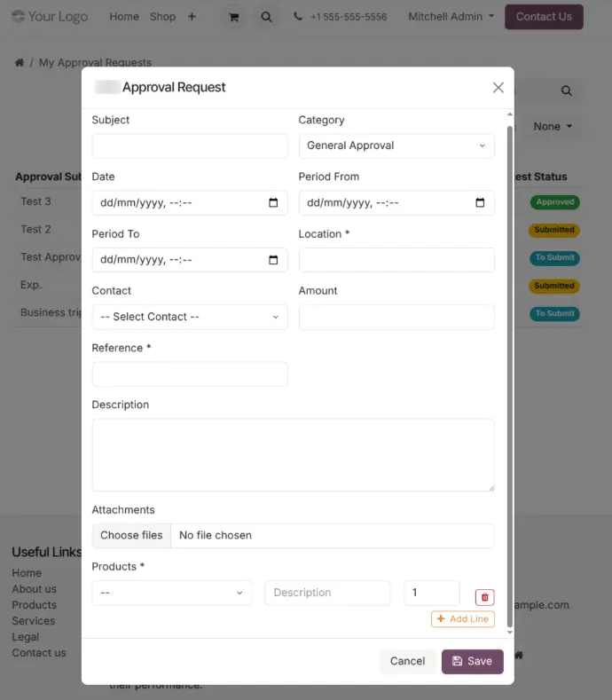Close the Approval Request dialog
The width and height of the screenshot is (612, 700).
[x=498, y=87]
